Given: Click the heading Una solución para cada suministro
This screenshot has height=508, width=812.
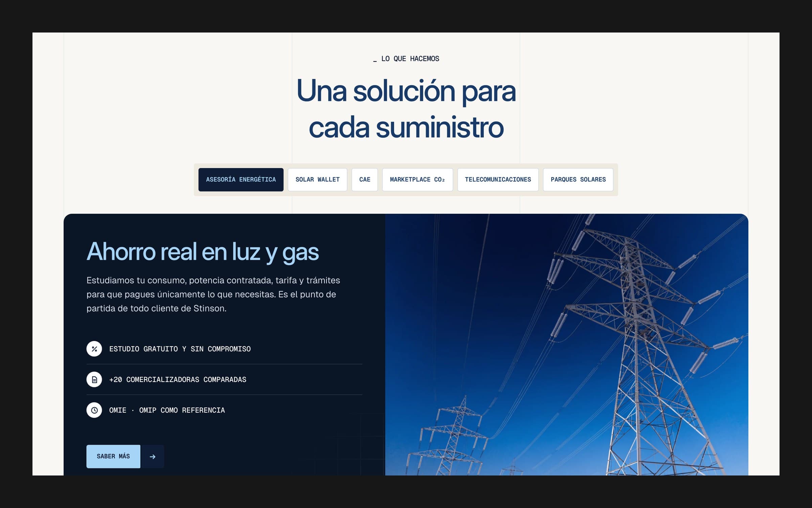Looking at the screenshot, I should coord(406,108).
